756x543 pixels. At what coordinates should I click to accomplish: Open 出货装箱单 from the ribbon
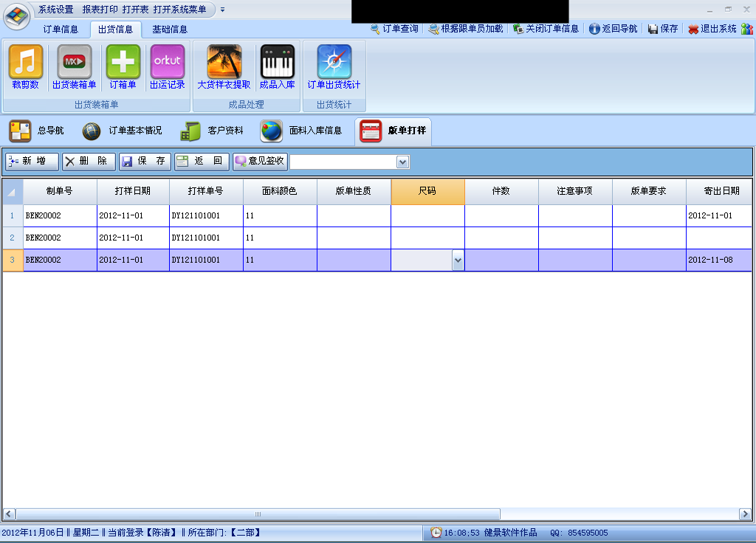tap(75, 62)
